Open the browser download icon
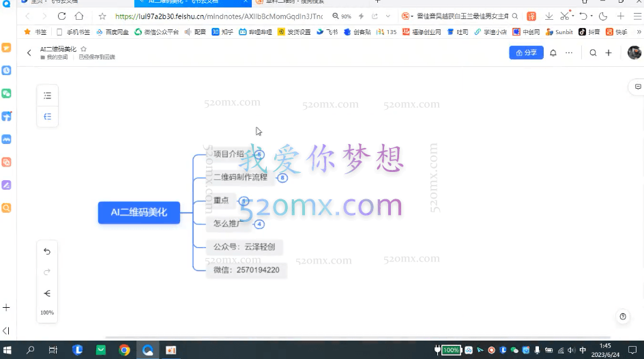 coord(548,16)
